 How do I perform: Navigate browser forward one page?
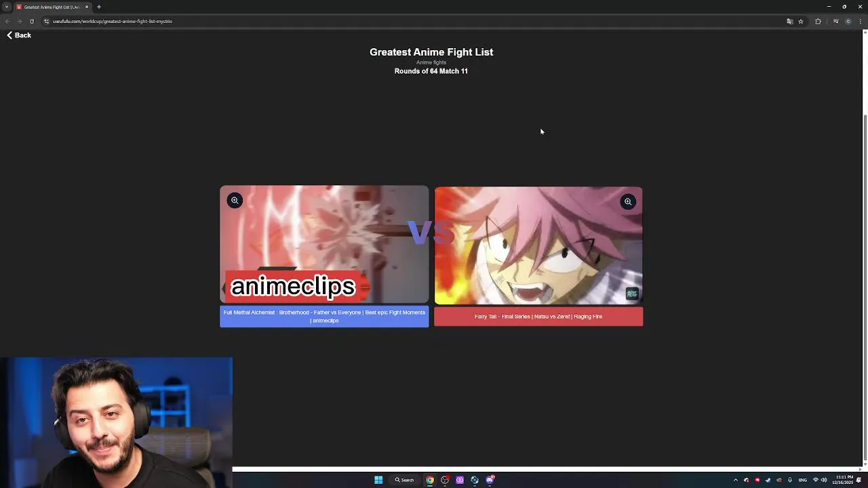click(x=19, y=21)
